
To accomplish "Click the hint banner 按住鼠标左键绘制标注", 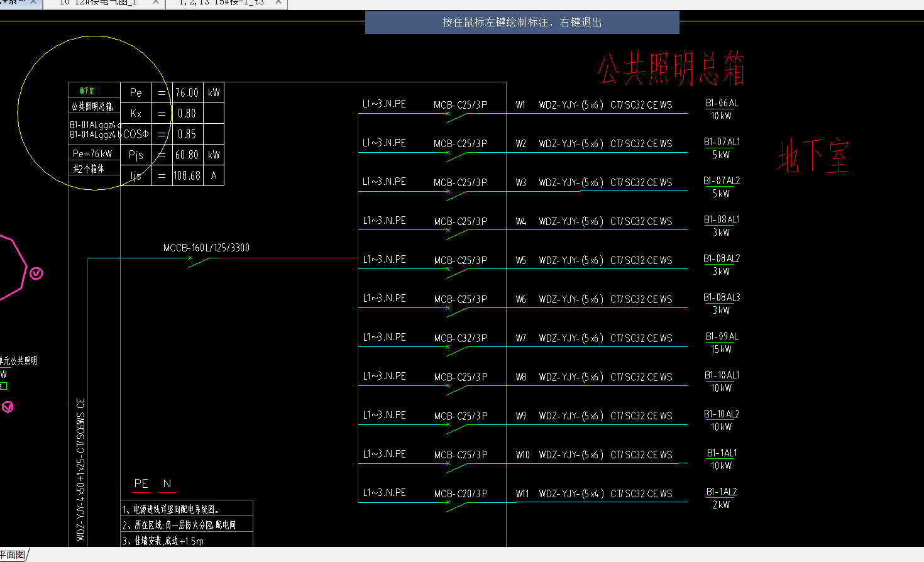I will (522, 23).
